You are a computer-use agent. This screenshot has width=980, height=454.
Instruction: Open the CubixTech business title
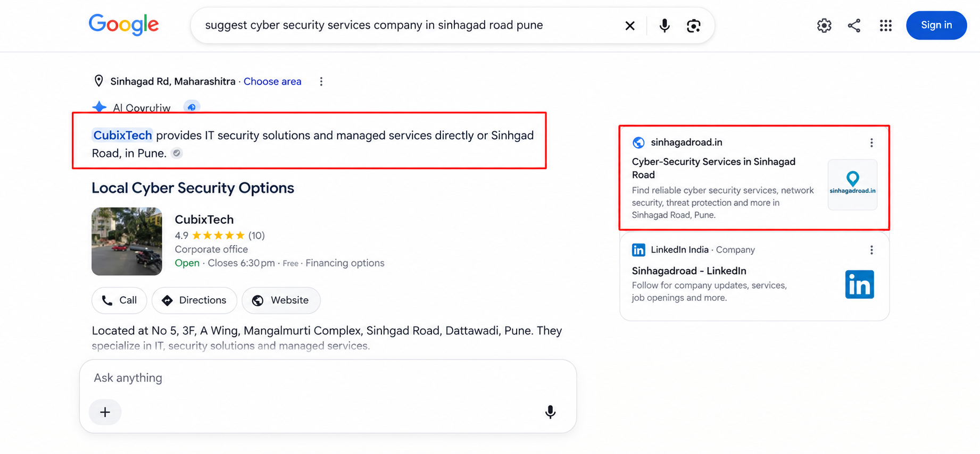pos(204,220)
